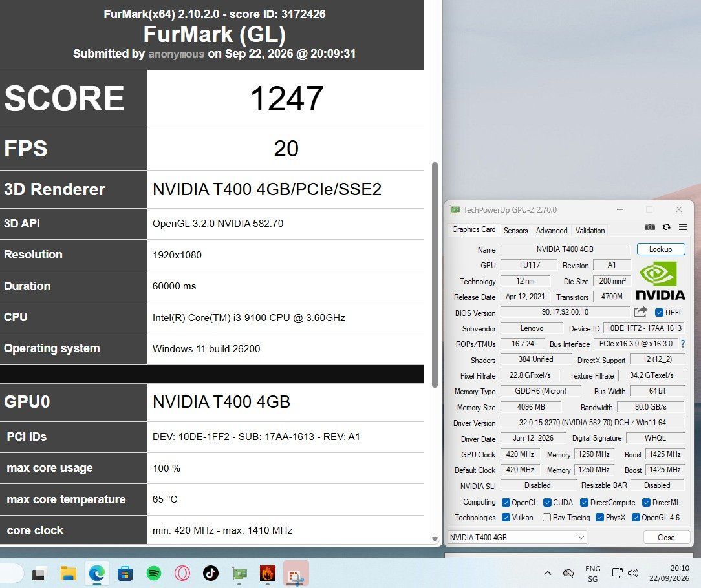This screenshot has height=588, width=701.
Task: Open Opera browser from the taskbar
Action: point(182,573)
